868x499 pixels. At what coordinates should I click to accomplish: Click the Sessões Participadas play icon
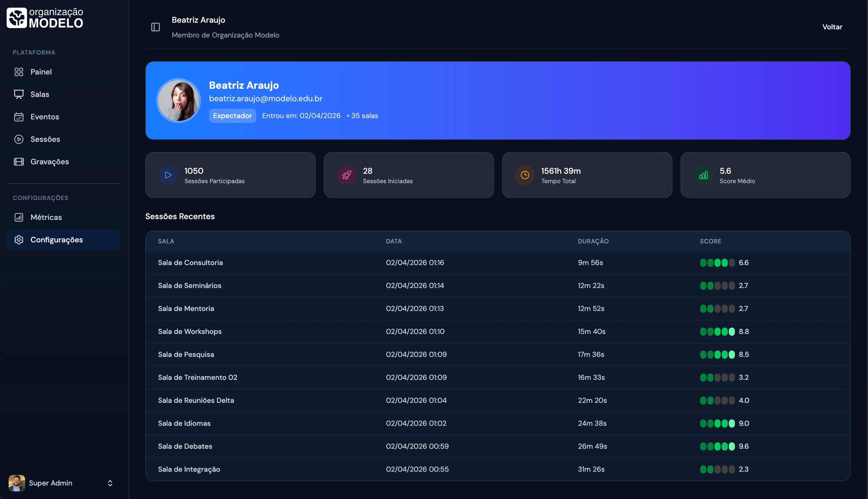tap(168, 175)
